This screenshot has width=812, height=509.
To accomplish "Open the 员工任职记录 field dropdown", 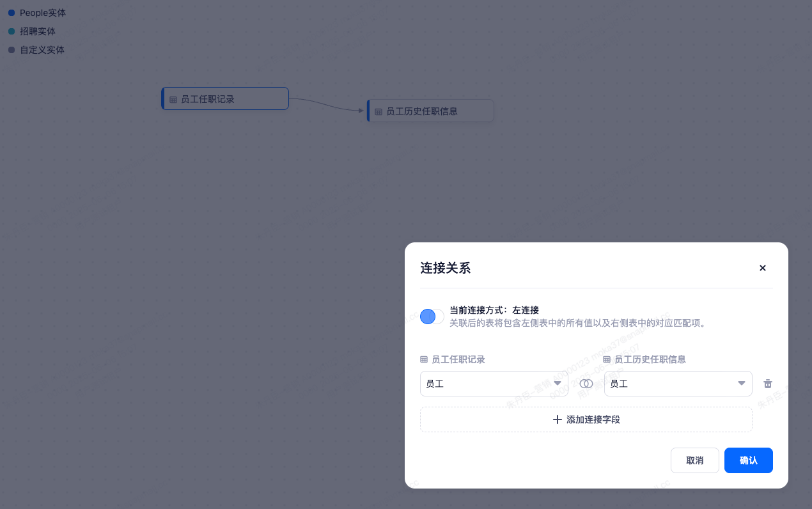I will pos(494,384).
